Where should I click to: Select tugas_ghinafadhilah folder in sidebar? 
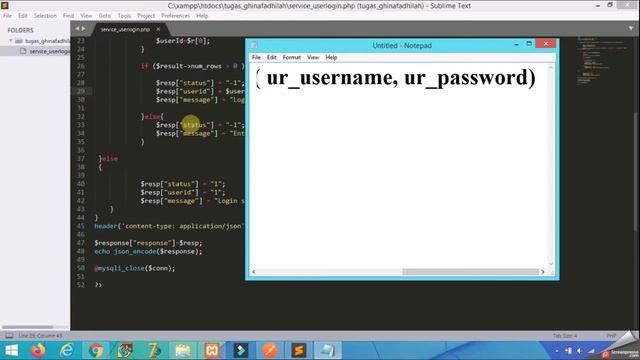coord(47,41)
